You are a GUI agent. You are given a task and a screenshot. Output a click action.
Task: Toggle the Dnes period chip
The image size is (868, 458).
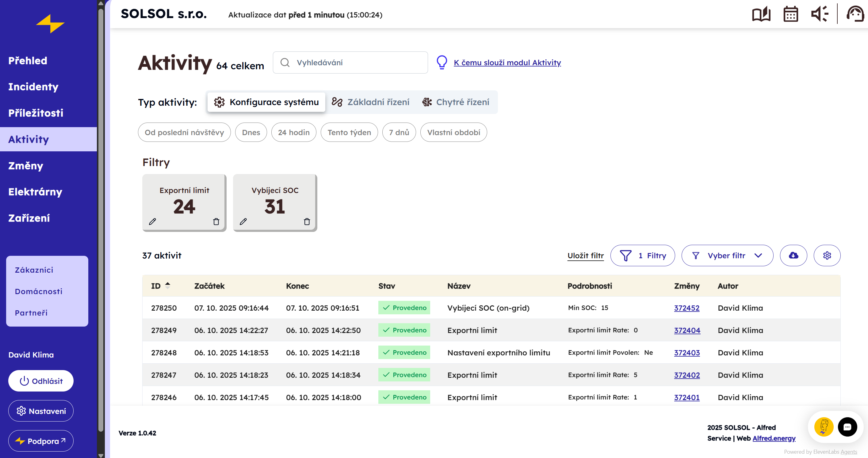[251, 132]
